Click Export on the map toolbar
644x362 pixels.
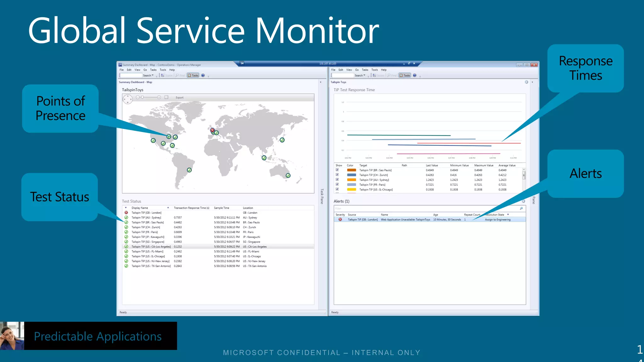[x=180, y=97]
